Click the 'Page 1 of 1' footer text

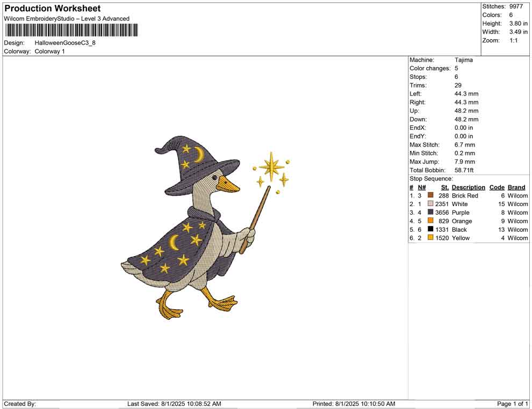point(512,404)
